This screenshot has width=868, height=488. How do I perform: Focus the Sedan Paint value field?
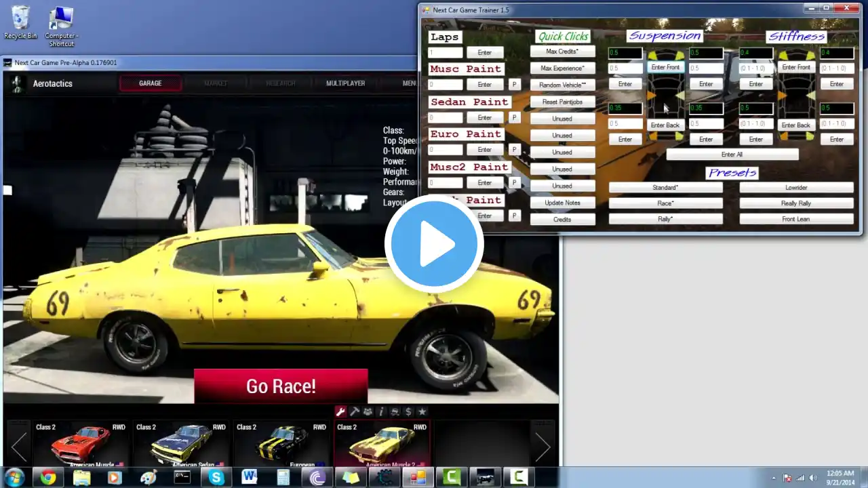click(446, 118)
